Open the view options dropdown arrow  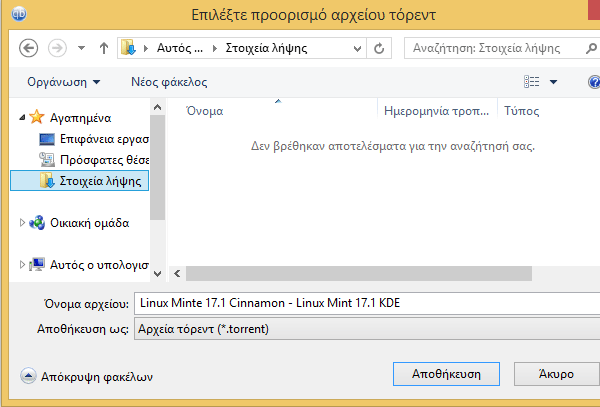pos(553,81)
